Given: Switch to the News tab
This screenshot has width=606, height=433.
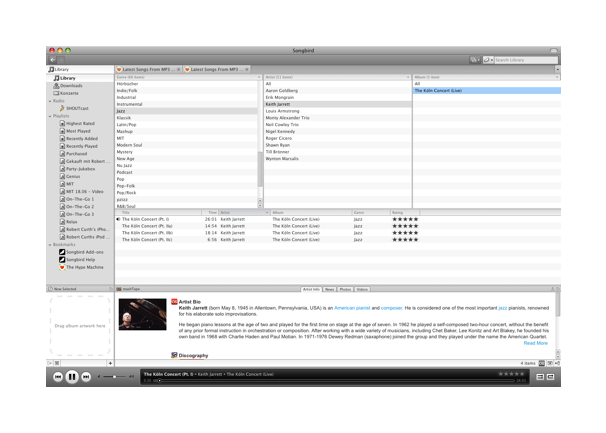Looking at the screenshot, I should [330, 289].
